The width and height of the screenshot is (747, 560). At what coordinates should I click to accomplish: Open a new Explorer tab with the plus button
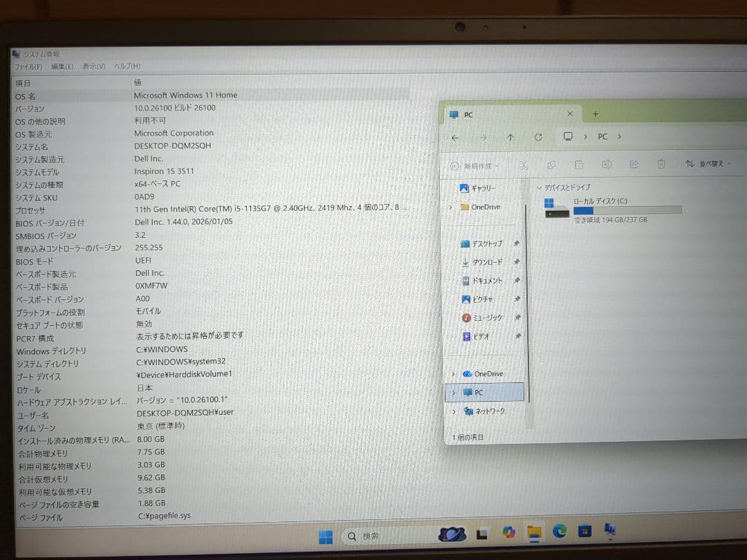(x=593, y=113)
